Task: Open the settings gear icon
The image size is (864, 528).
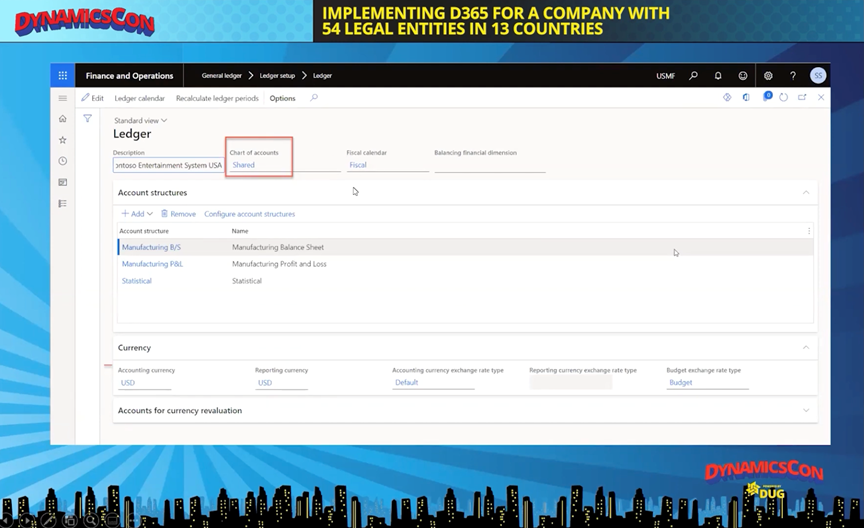Action: tap(768, 76)
